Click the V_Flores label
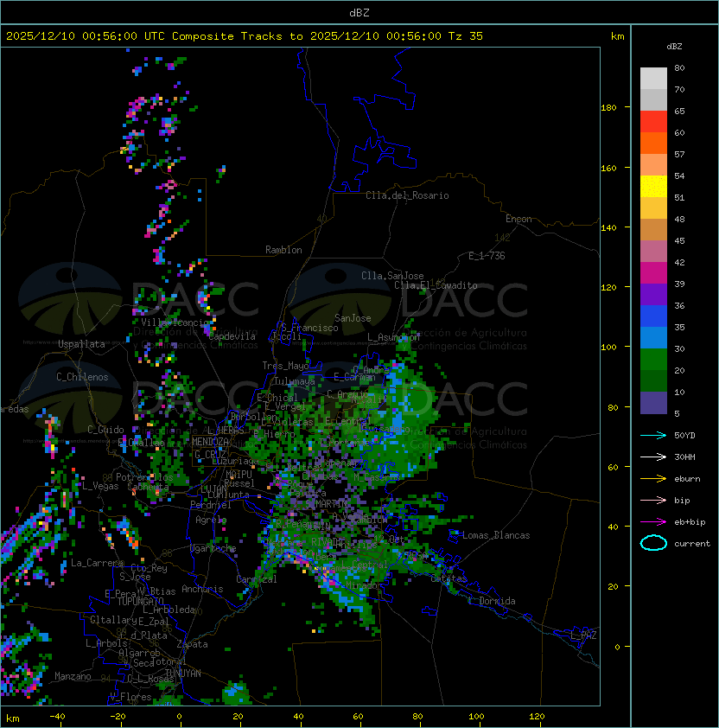This screenshot has width=719, height=728. coord(130,697)
